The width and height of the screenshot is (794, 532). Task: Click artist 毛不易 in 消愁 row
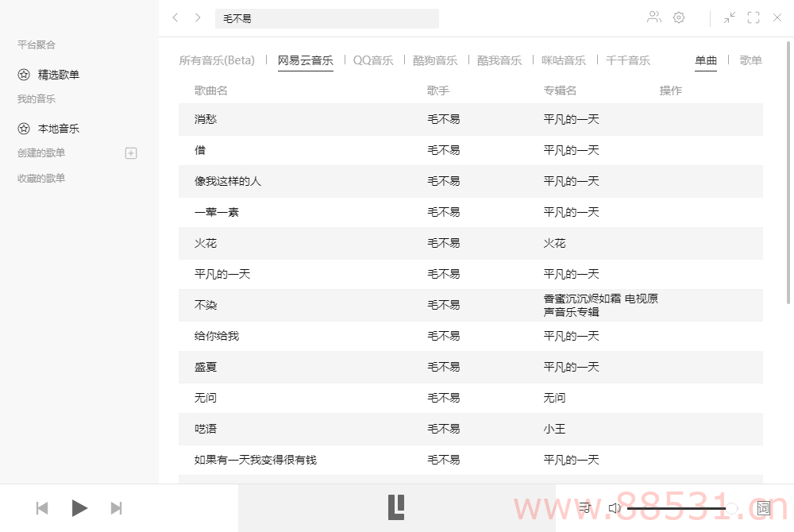click(x=444, y=119)
